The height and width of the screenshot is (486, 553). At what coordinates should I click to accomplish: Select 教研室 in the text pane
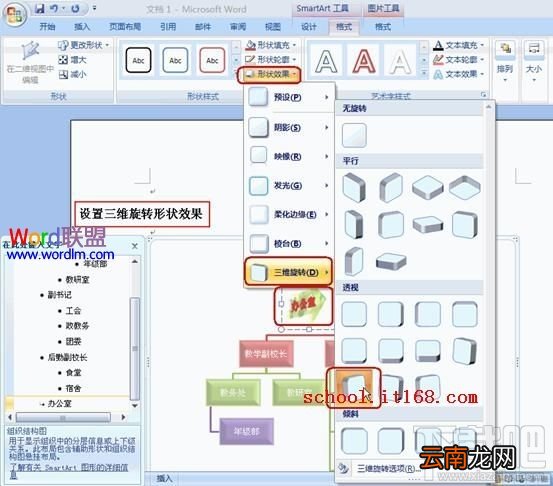78,280
